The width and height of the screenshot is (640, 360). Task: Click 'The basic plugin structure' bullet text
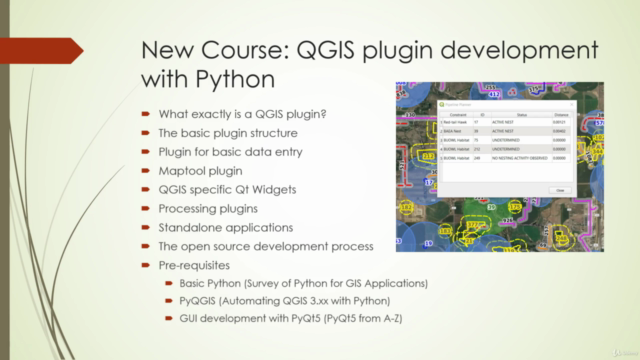click(x=228, y=133)
